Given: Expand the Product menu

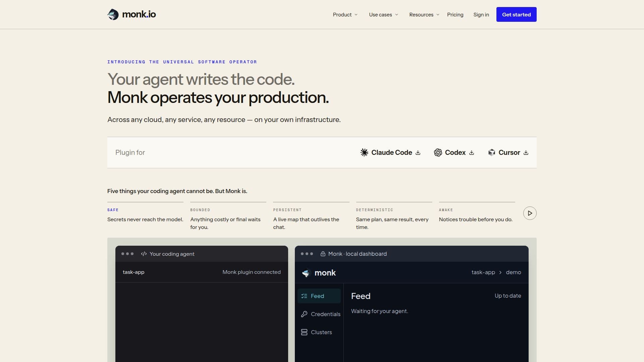Looking at the screenshot, I should click(x=345, y=15).
